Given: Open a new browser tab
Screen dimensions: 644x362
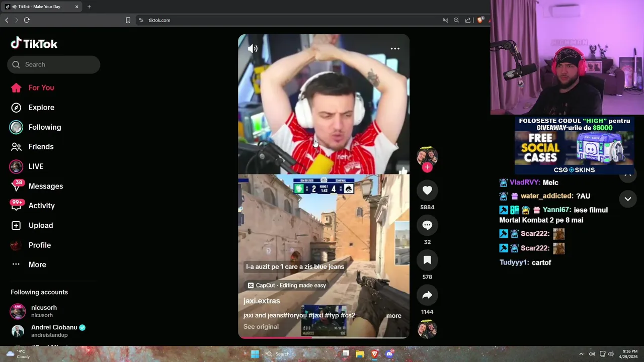Looking at the screenshot, I should (x=89, y=7).
